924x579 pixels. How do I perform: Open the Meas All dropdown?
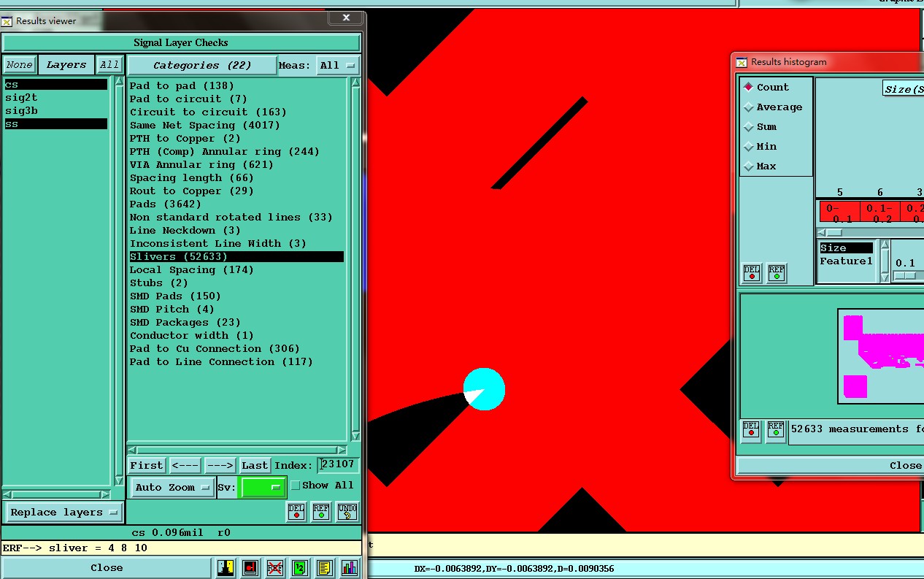[338, 65]
